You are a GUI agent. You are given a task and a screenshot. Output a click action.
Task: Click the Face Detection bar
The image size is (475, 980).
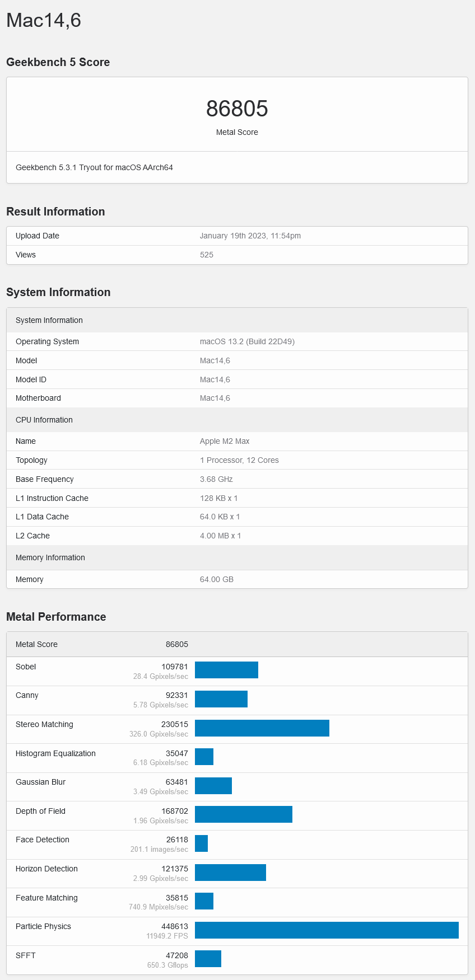click(x=201, y=843)
